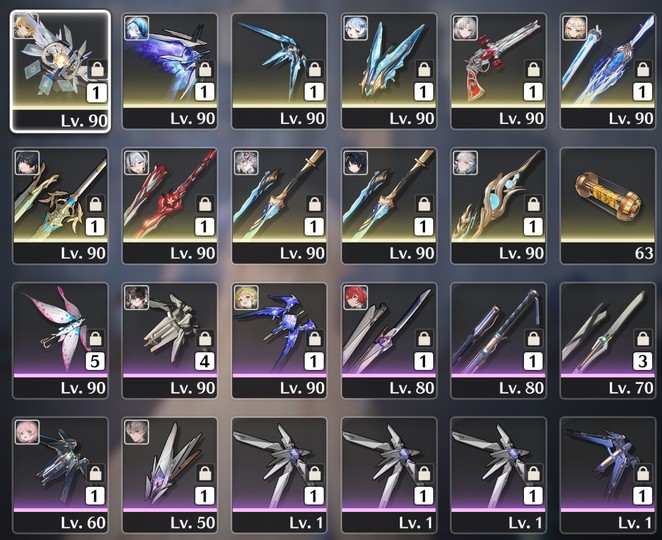Choose the unequipped blue bow-like Lv. 90 weapon
The height and width of the screenshot is (540, 662).
click(279, 71)
